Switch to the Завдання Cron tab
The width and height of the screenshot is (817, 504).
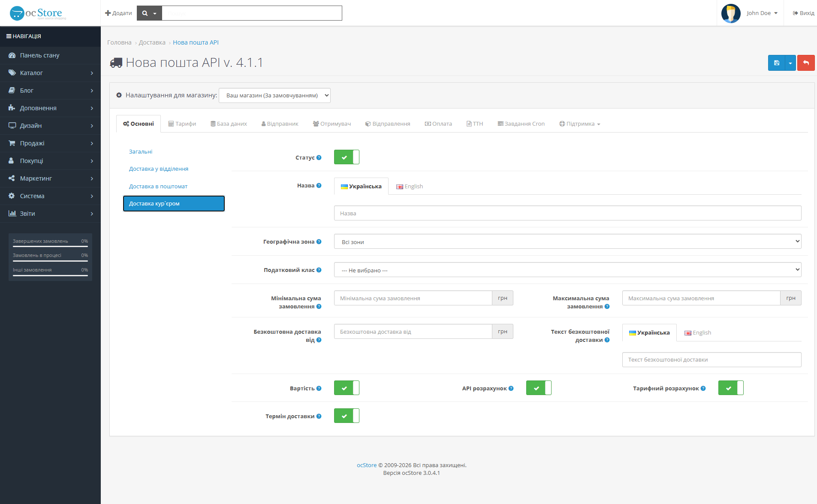pos(521,124)
